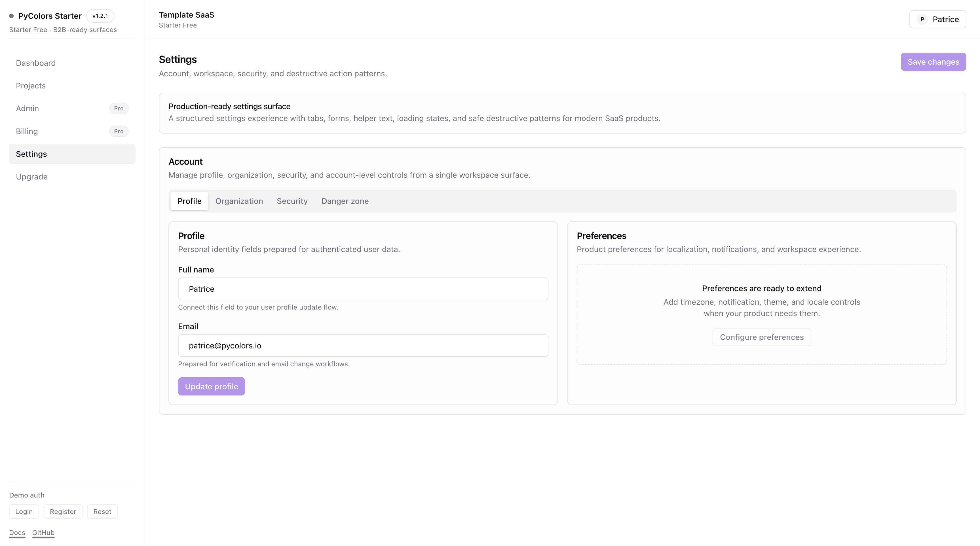Click the 'Email' field label
The image size is (980, 546).
[x=188, y=327]
